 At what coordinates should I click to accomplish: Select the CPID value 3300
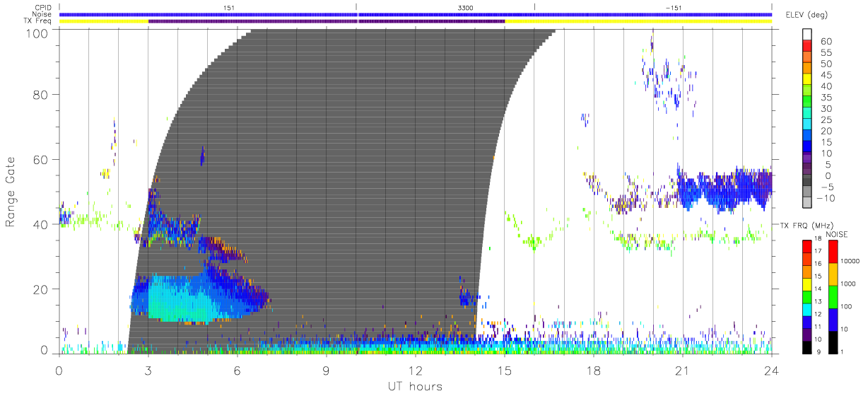click(466, 7)
